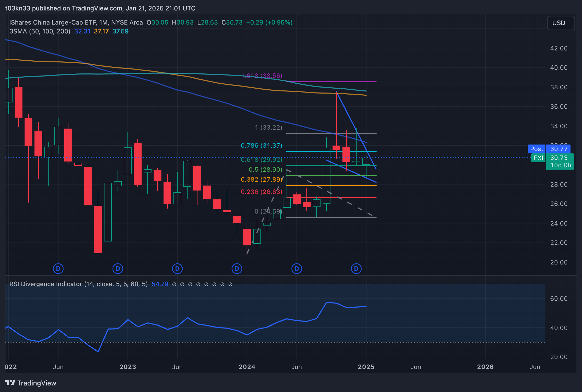
Task: Click the dividend marker at Jun 2023
Action: 177,269
